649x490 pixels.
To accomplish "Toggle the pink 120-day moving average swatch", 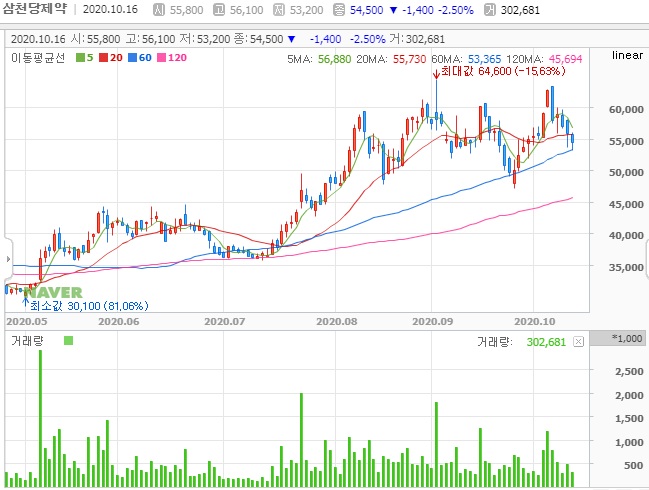I will (x=162, y=58).
